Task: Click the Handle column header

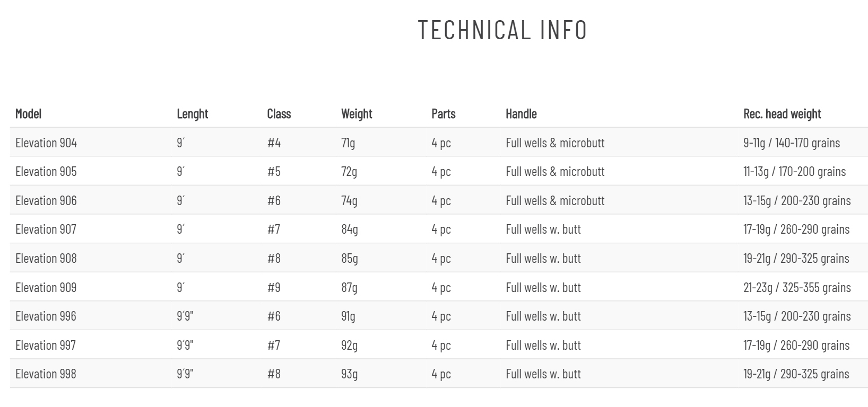Action: pyautogui.click(x=521, y=113)
